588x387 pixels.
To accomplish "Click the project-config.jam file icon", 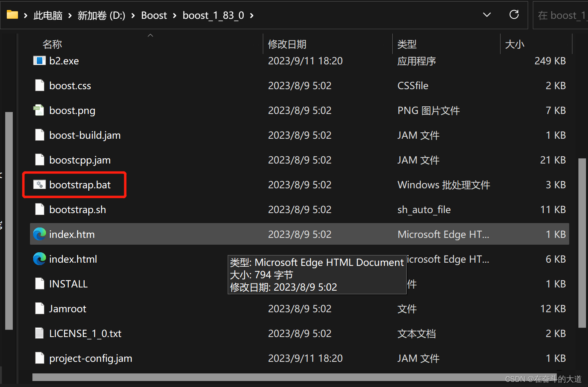I will click(x=39, y=358).
